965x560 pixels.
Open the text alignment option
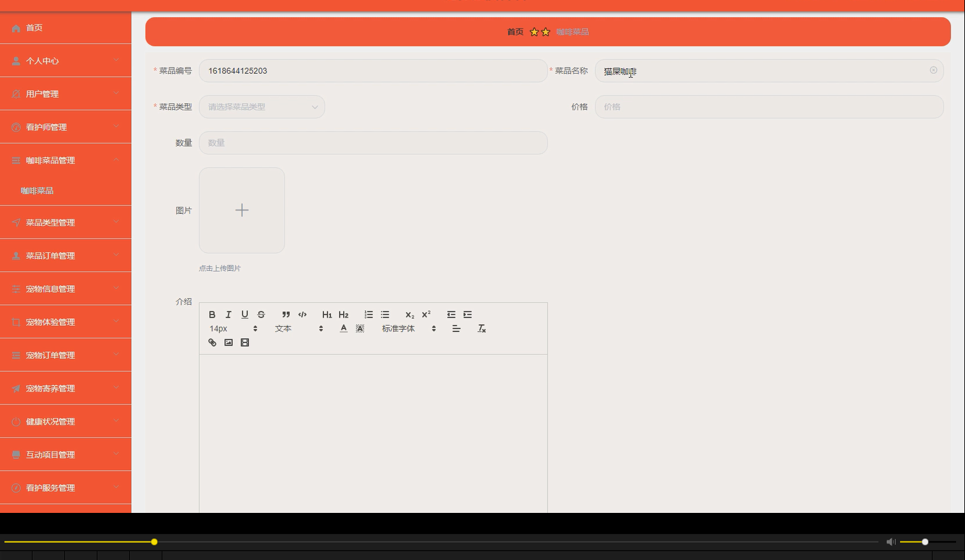[456, 328]
